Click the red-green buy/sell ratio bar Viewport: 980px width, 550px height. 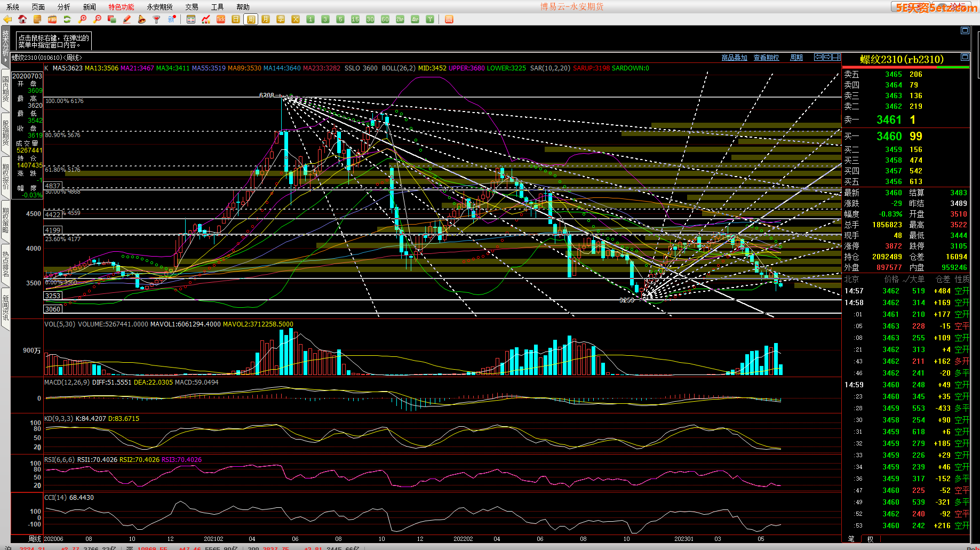tap(905, 67)
